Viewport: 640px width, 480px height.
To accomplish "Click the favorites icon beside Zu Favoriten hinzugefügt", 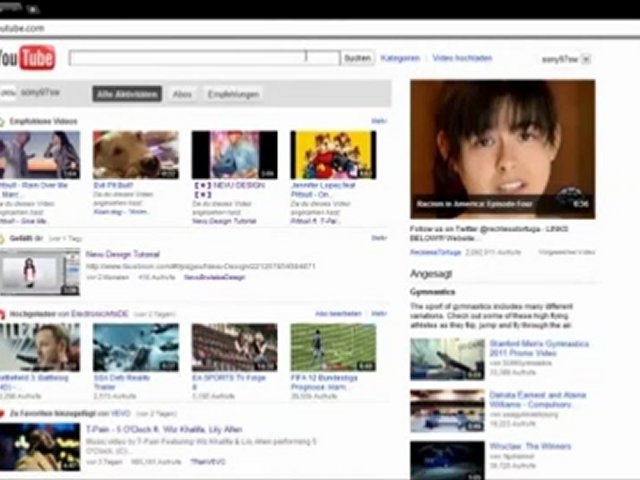I will coord(3,414).
